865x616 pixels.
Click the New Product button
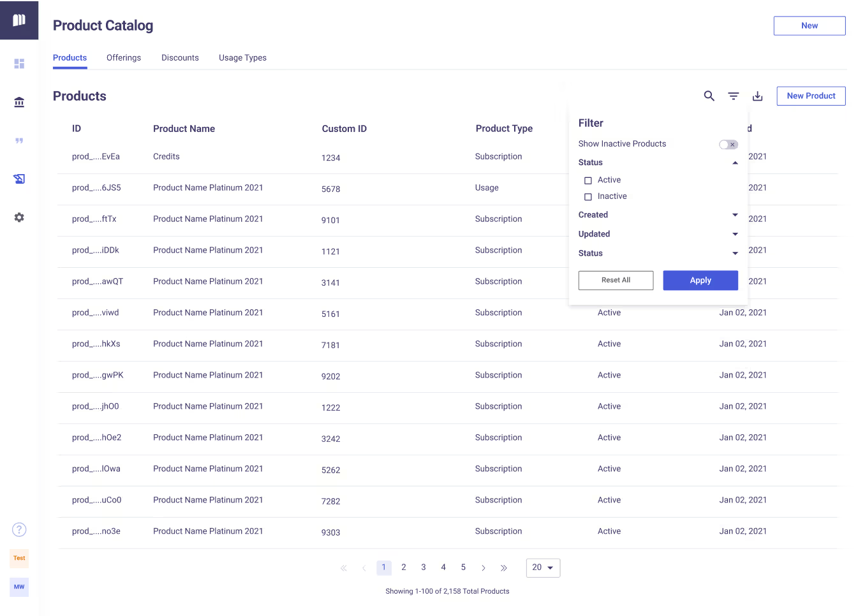click(x=811, y=96)
